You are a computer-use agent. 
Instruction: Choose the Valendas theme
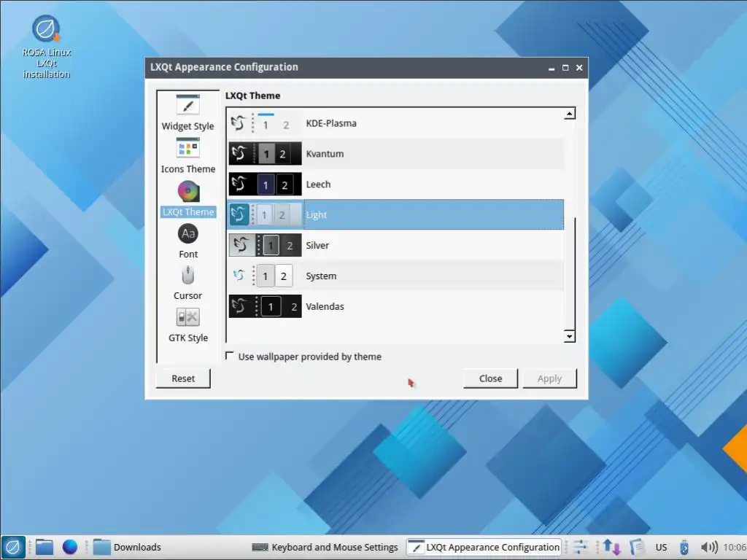click(x=396, y=306)
